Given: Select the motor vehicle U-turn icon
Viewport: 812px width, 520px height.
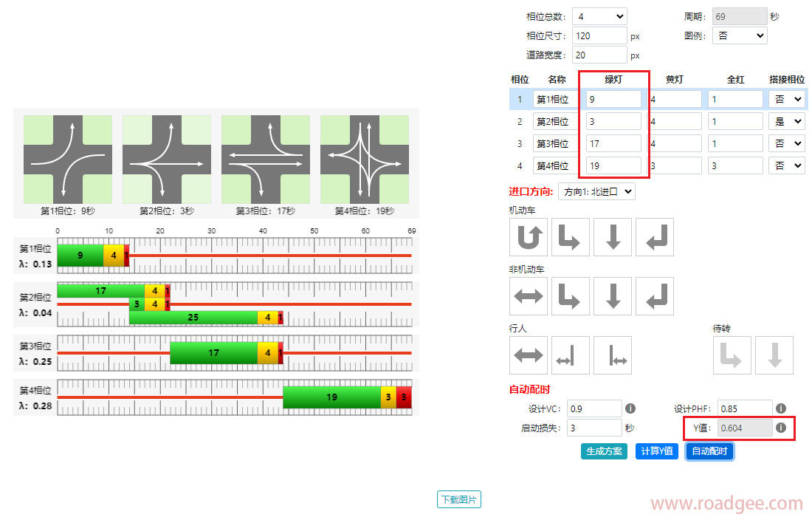Looking at the screenshot, I should point(529,236).
